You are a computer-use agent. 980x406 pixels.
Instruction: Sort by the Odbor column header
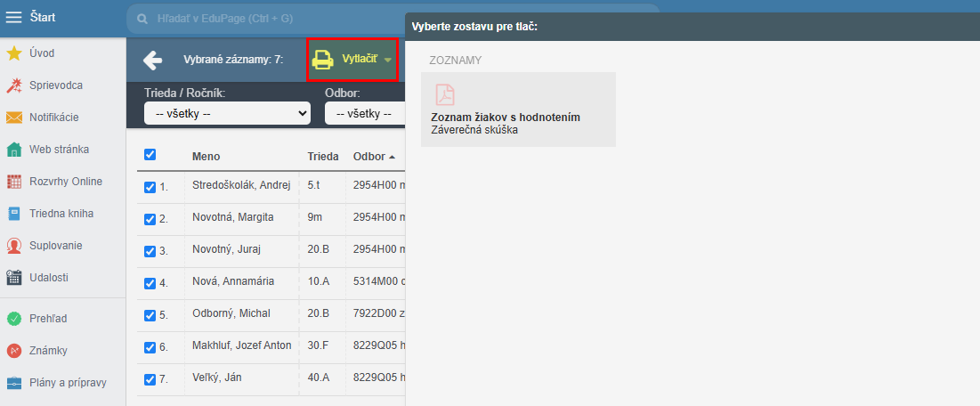[374, 157]
